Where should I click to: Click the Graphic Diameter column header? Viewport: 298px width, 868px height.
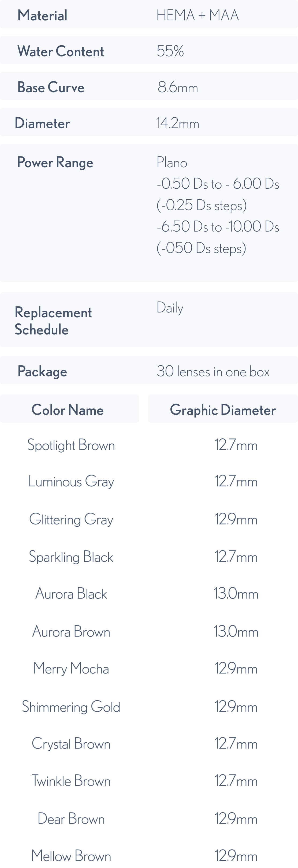point(223,410)
